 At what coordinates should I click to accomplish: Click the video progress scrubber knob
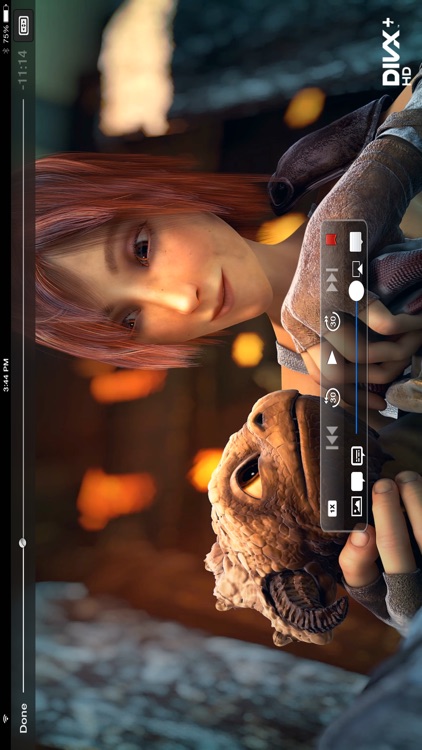point(22,542)
